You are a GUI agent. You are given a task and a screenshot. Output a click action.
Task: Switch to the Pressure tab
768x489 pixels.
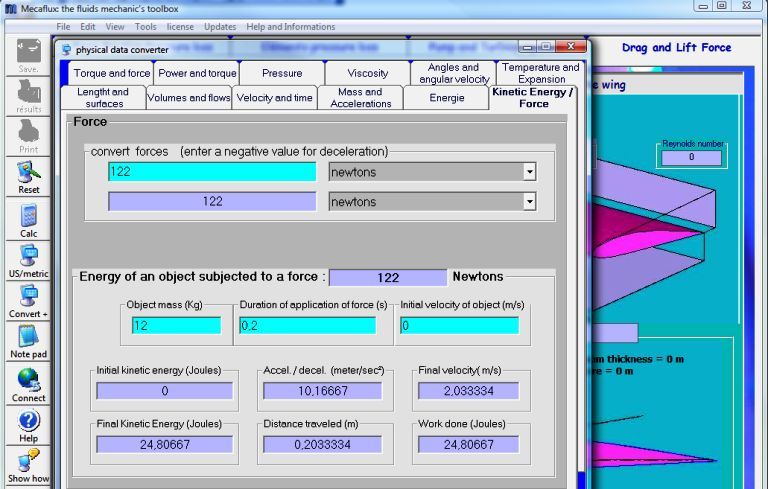[282, 73]
